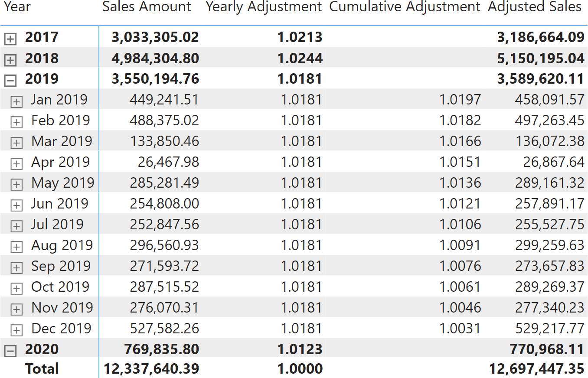Click the 5,150,195.04 adjusted sales cell
This screenshot has width=588, height=378.
coord(541,58)
